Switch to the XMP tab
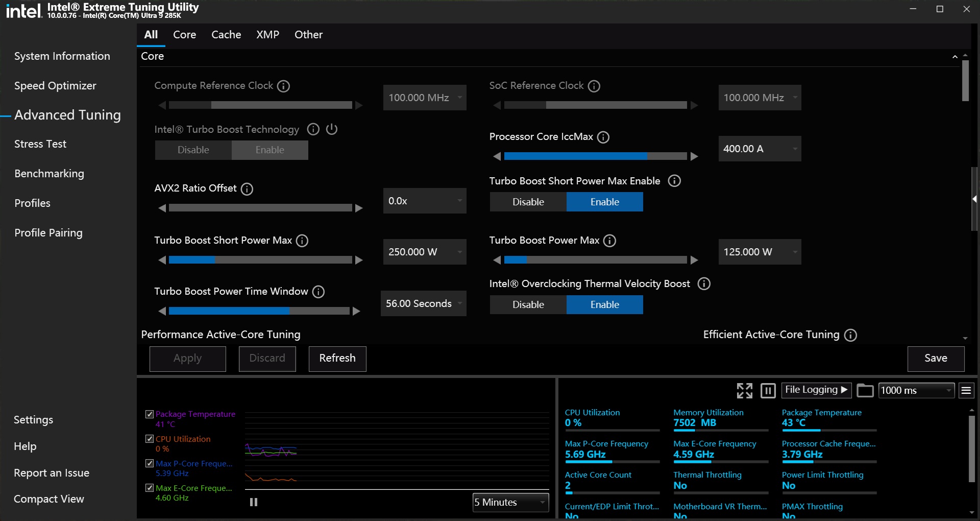980x521 pixels. [267, 35]
